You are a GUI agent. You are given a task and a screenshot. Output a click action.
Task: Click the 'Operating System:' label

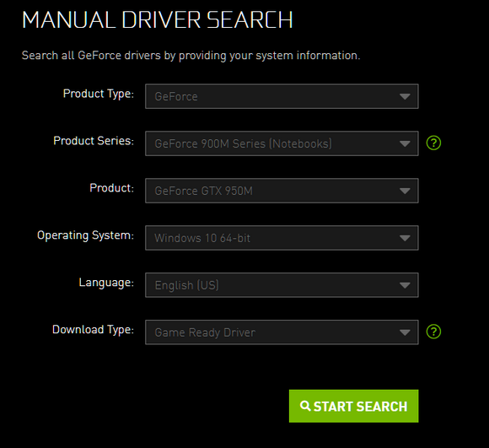pos(85,235)
